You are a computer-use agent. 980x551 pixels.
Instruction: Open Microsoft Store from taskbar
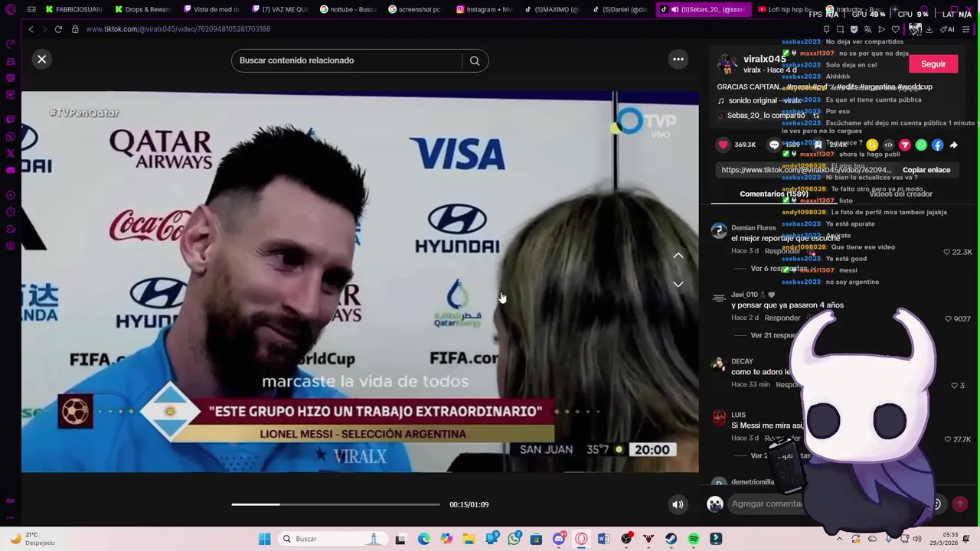[536, 539]
